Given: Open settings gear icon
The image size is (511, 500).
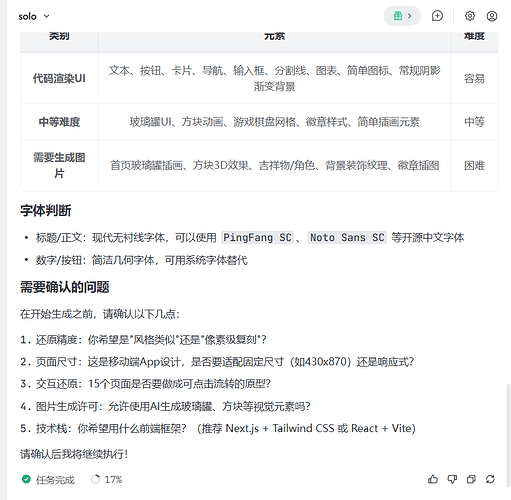Looking at the screenshot, I should pos(470,16).
